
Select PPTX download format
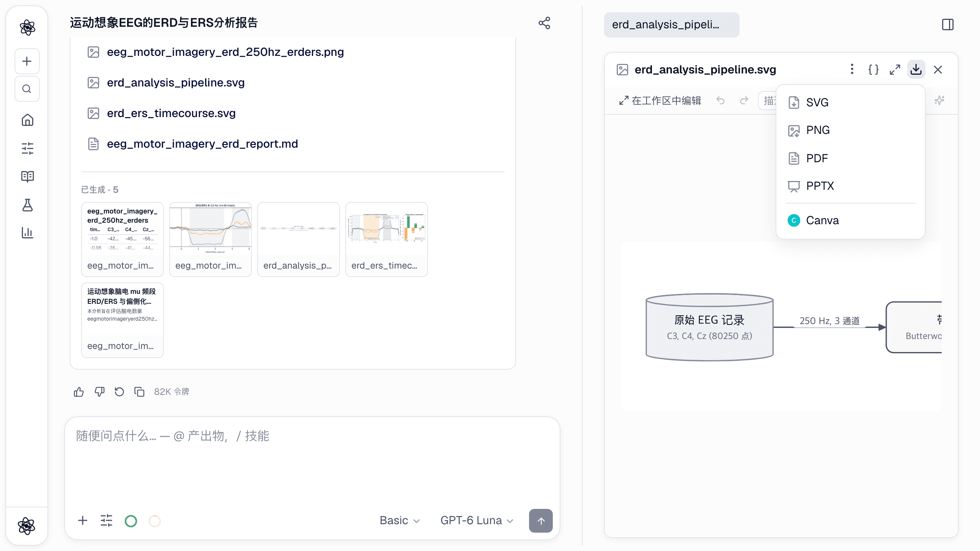click(850, 186)
